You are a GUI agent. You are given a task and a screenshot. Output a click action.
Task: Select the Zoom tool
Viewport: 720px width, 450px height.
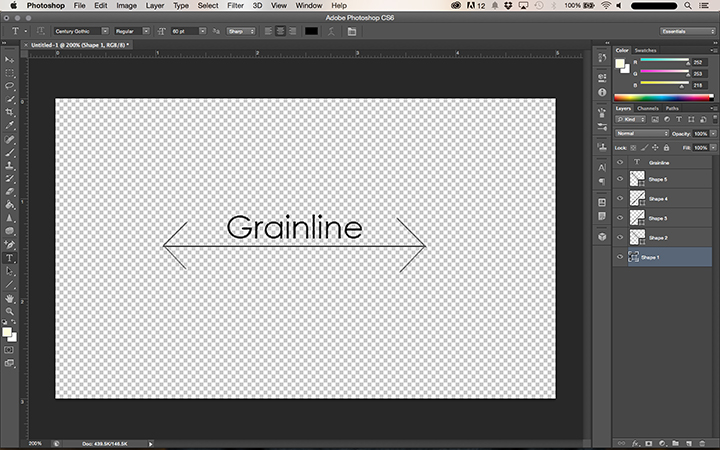(9, 311)
